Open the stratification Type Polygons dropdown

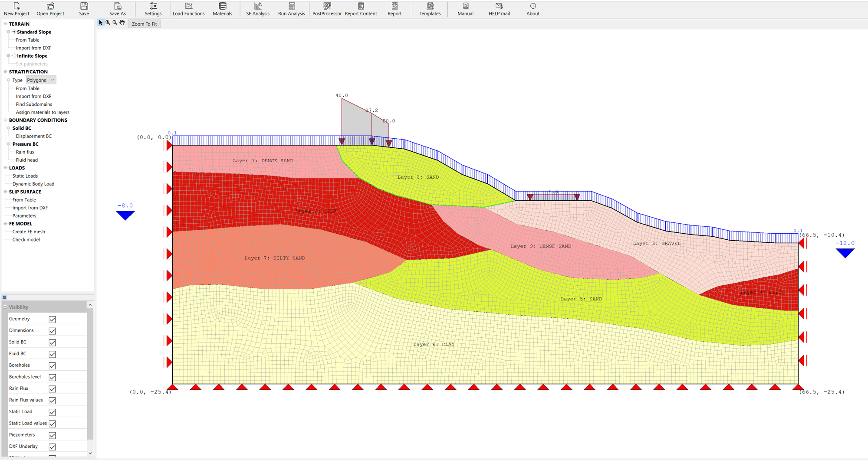click(x=41, y=80)
